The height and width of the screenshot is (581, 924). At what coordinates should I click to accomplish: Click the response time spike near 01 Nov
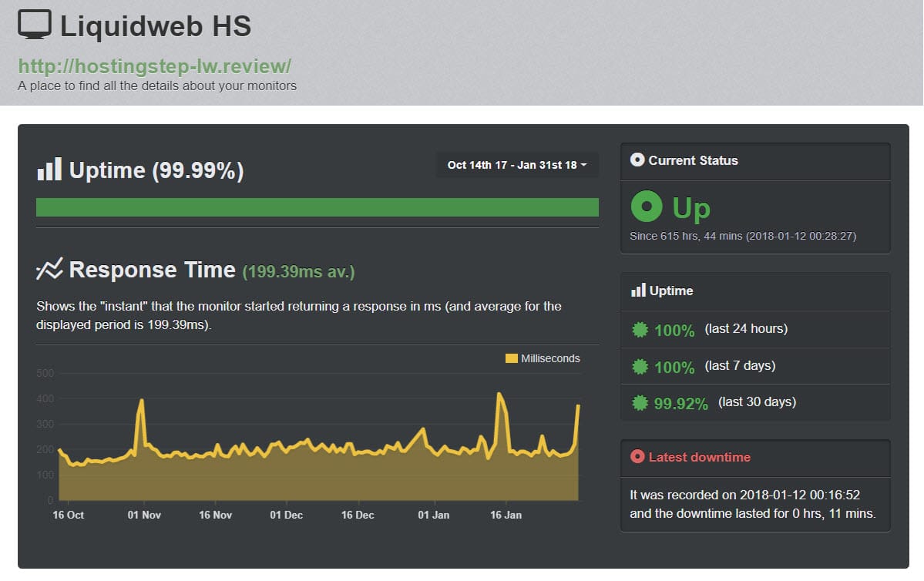pos(142,401)
